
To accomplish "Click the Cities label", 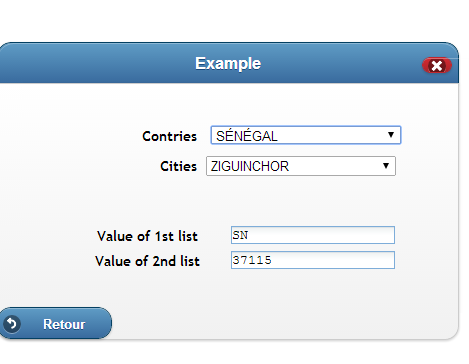I will point(178,166).
